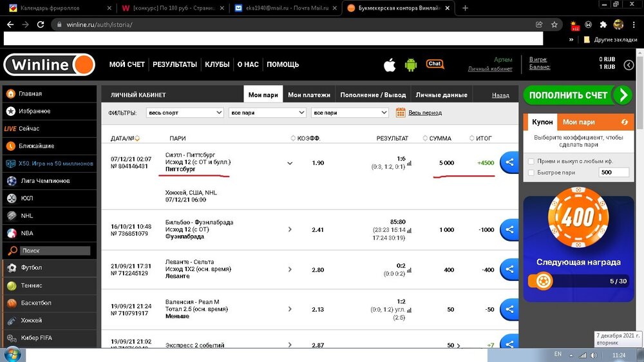
Task: Click the Следующая награда progress bar
Action: tap(578, 281)
